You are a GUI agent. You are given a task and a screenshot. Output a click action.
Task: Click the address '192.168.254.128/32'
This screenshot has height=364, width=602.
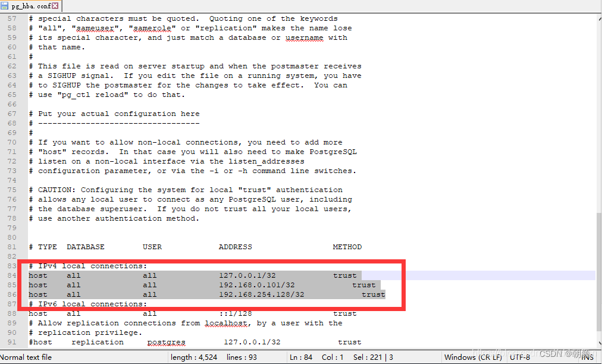point(262,294)
